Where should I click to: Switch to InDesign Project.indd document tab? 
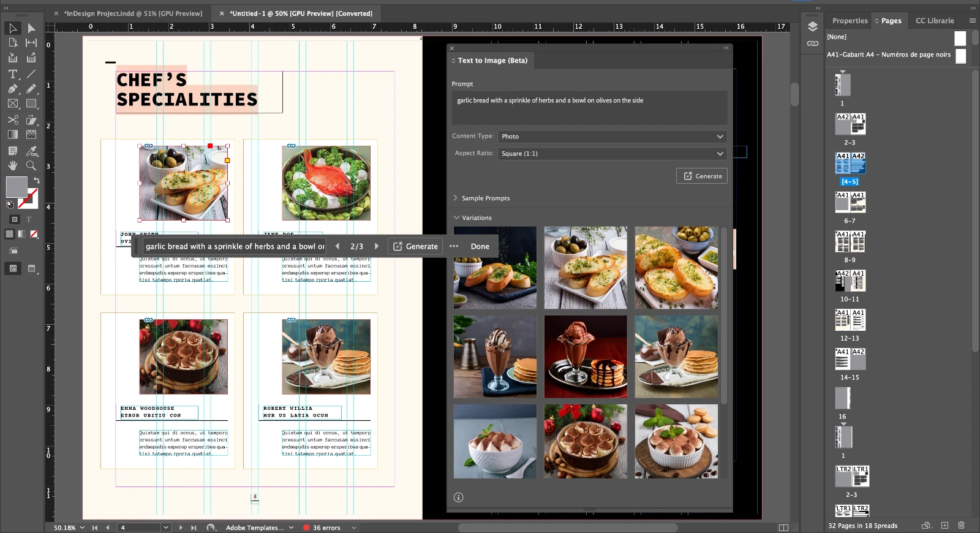click(x=133, y=13)
